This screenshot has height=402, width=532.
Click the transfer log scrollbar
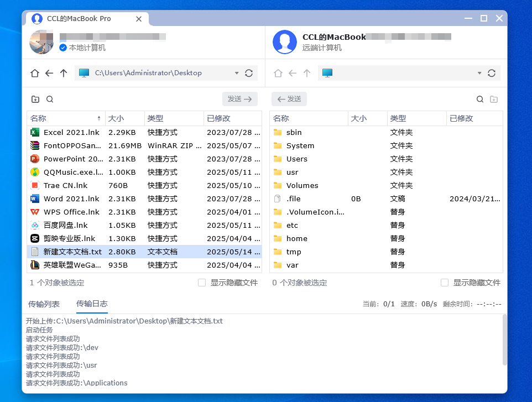click(504, 340)
